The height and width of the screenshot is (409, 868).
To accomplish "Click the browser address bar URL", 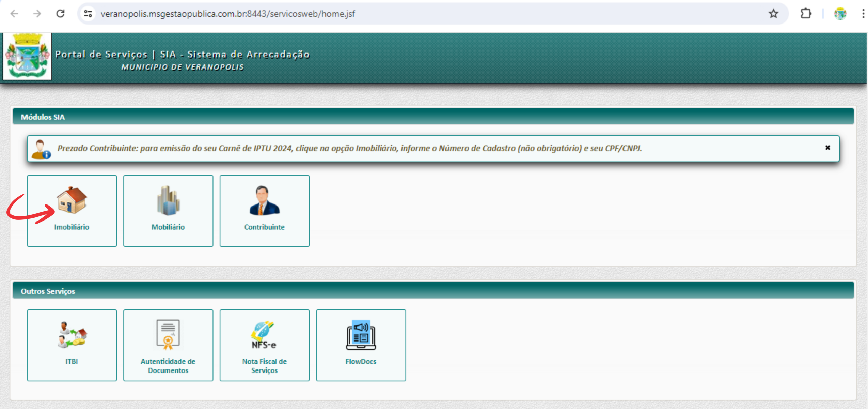I will tap(227, 14).
